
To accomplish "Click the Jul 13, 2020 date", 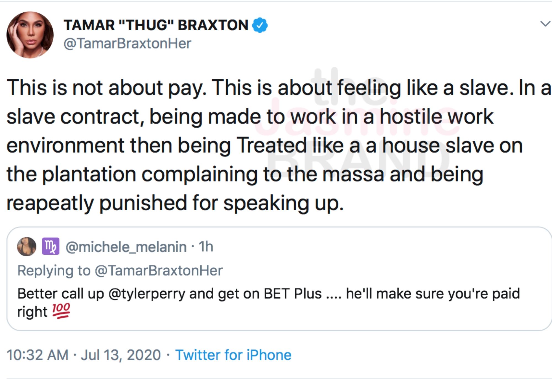I will tap(121, 355).
